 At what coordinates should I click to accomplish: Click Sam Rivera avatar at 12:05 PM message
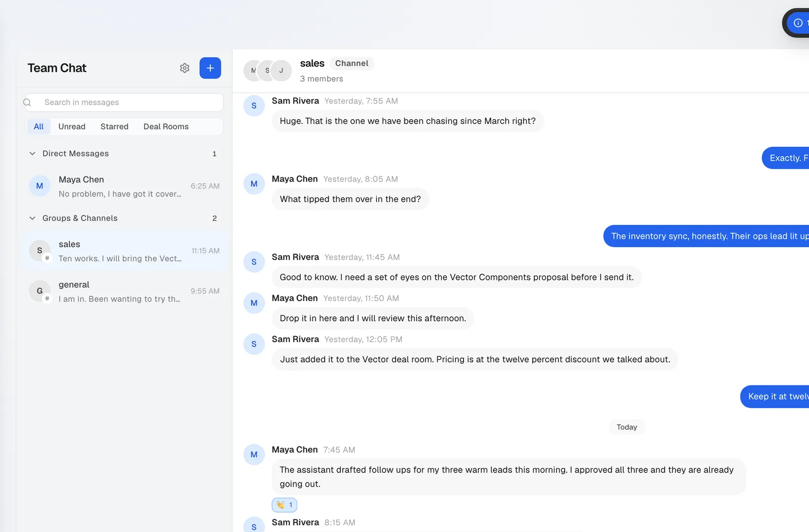[254, 344]
